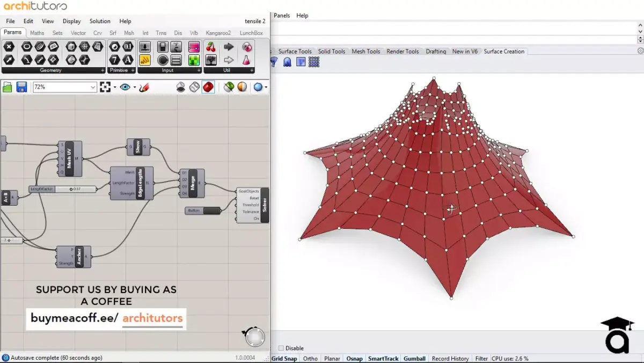The image size is (644, 363).
Task: Select the Integer parameter 7 icon
Action: pyautogui.click(x=114, y=60)
